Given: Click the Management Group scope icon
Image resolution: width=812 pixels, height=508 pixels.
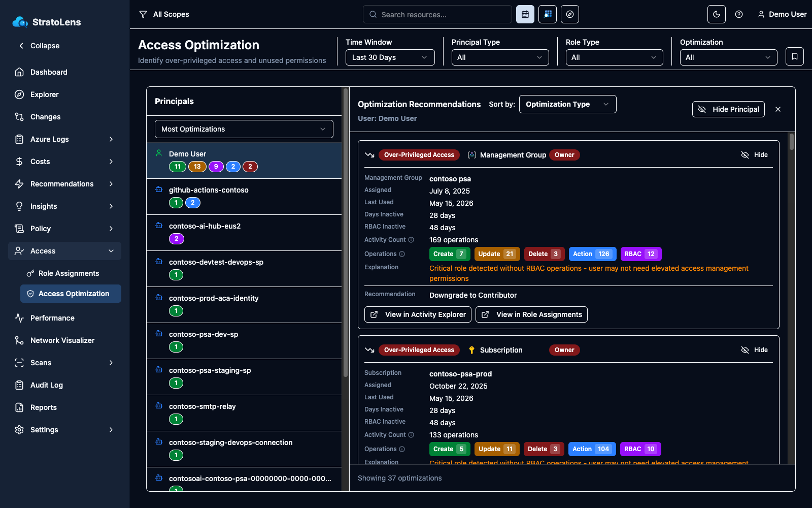Looking at the screenshot, I should (471, 155).
